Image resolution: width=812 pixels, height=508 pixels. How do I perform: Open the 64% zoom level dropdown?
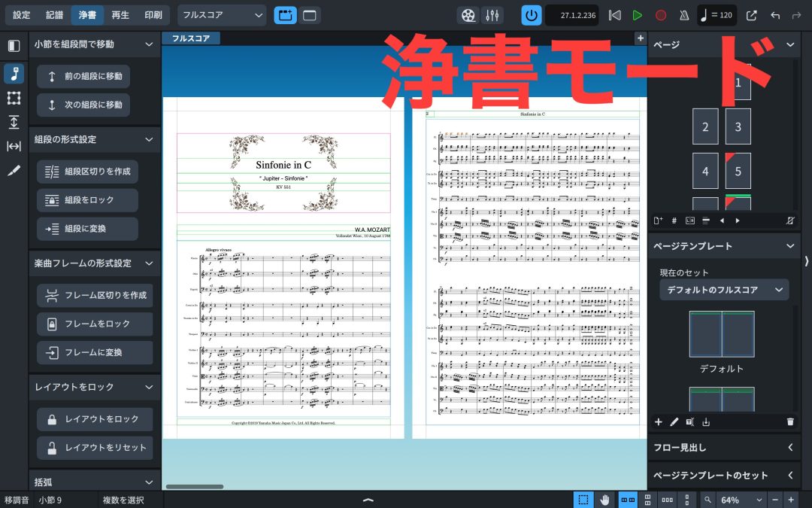[x=741, y=500]
